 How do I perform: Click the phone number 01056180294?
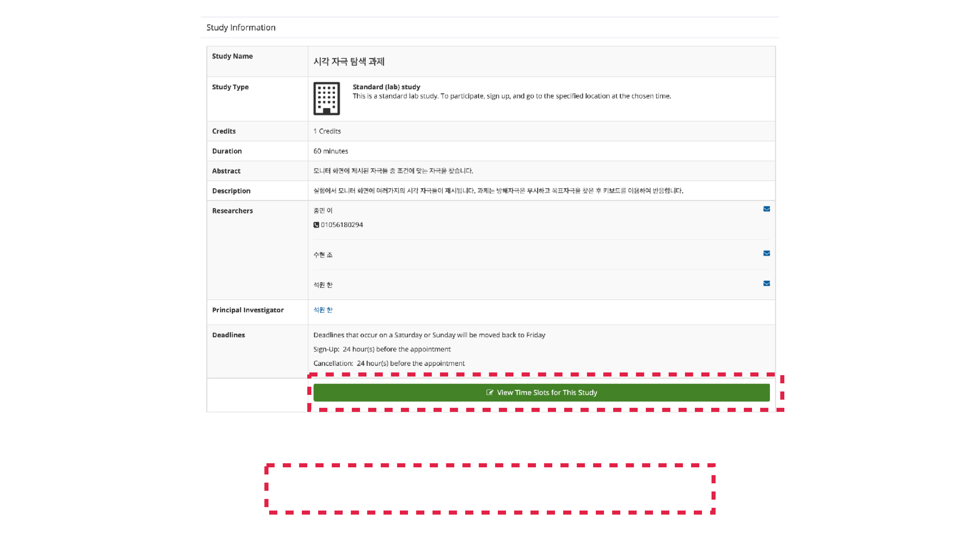coord(342,225)
